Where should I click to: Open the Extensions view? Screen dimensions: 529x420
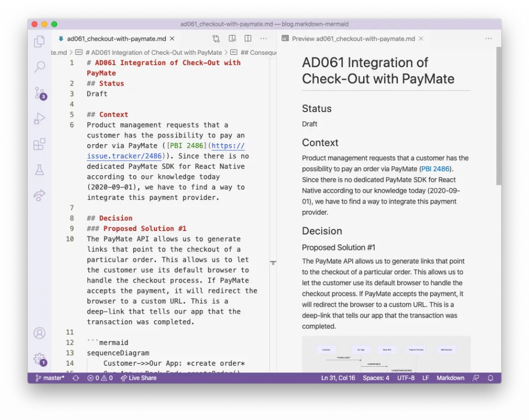[39, 144]
